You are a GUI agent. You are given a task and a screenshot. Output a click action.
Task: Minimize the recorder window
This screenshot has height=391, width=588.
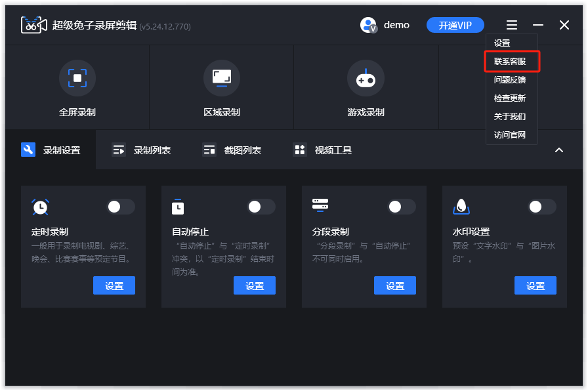[x=537, y=25]
